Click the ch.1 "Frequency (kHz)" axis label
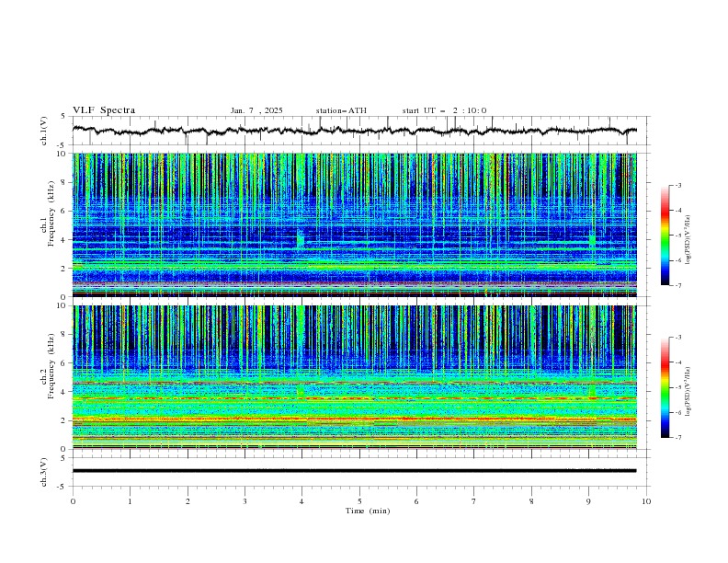Viewport: 728px width, 563px height. (x=51, y=213)
